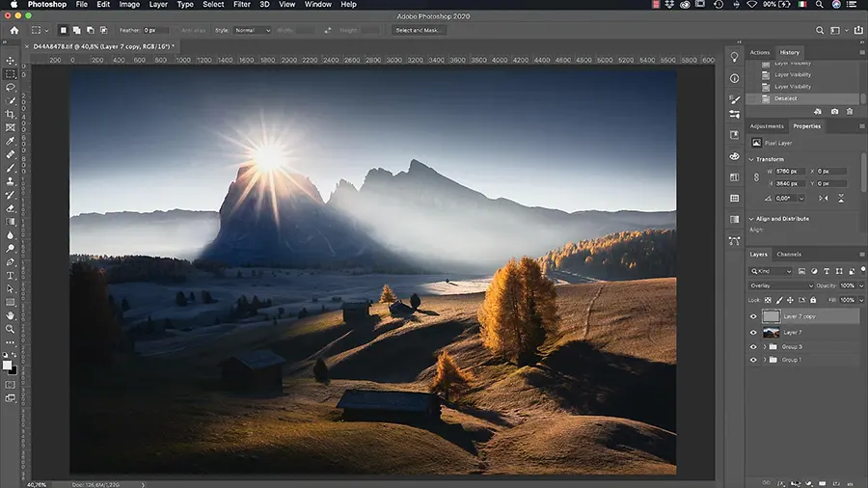Hide the Layer 7 copy layer
This screenshot has height=488, width=868.
754,316
